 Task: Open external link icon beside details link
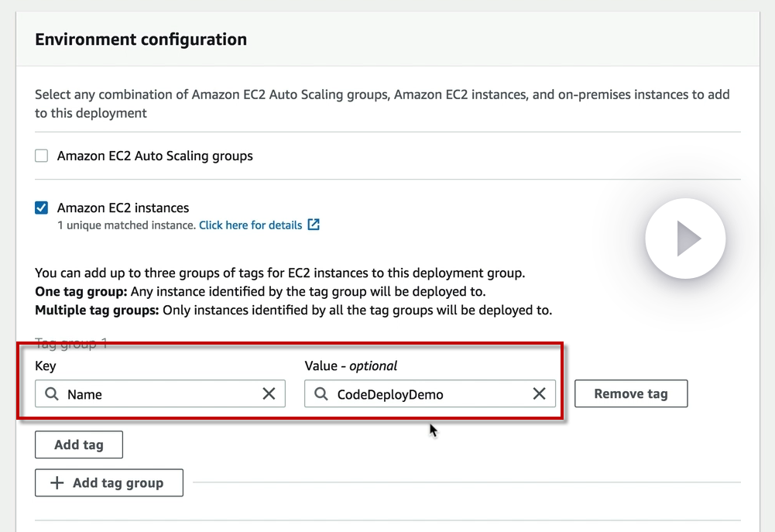(314, 225)
